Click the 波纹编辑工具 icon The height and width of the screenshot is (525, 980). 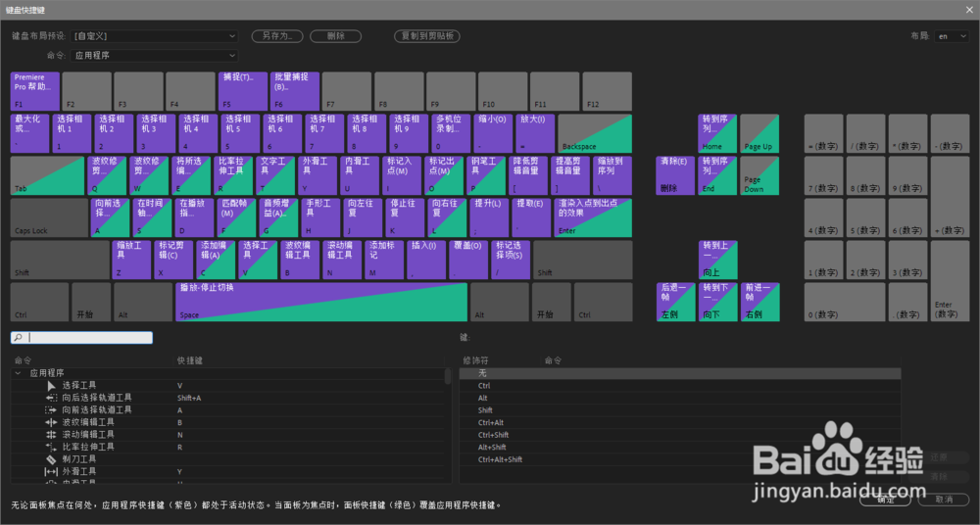[x=51, y=422]
